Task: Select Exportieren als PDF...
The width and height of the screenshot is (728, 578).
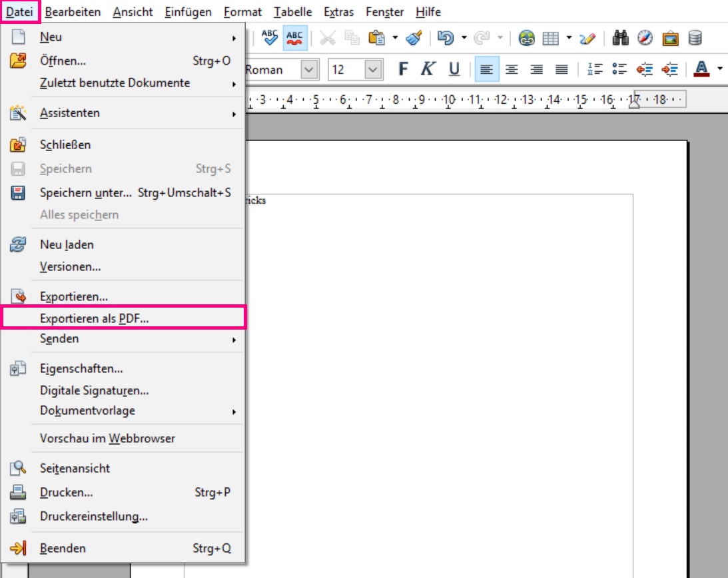Action: click(x=123, y=318)
